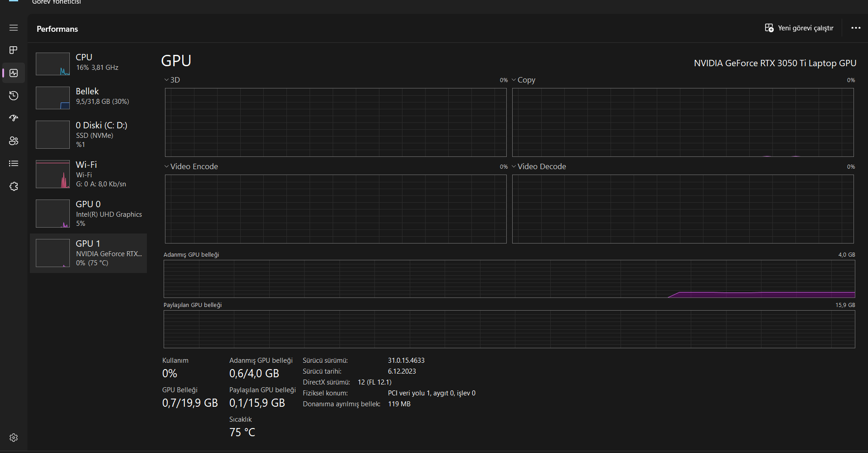Open the hamburger navigation menu
The width and height of the screenshot is (868, 453).
point(14,28)
